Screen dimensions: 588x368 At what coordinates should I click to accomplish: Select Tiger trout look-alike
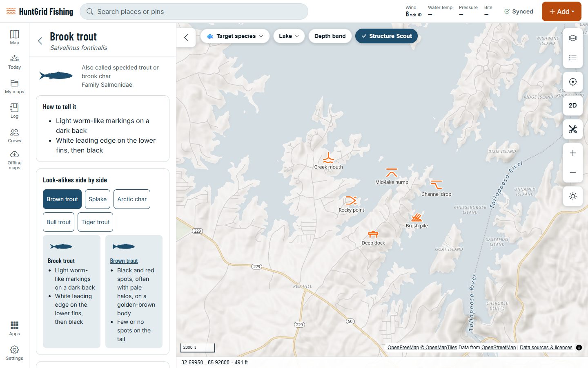95,222
